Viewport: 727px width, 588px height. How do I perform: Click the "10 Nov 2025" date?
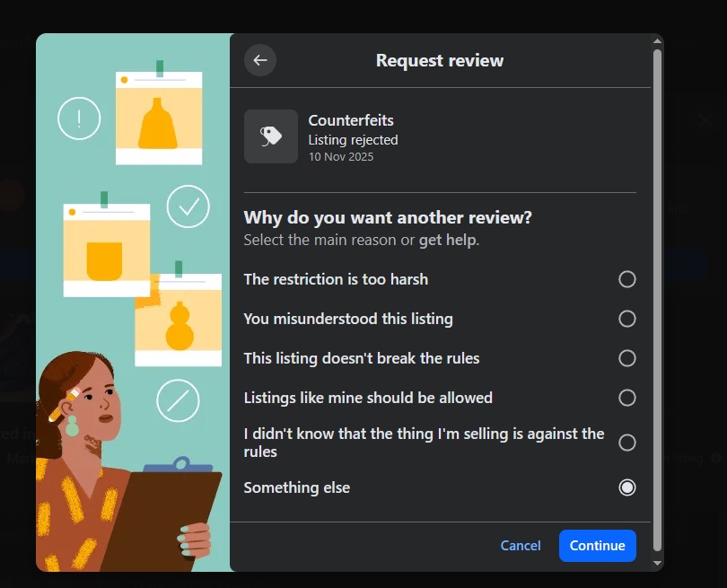[x=341, y=157]
